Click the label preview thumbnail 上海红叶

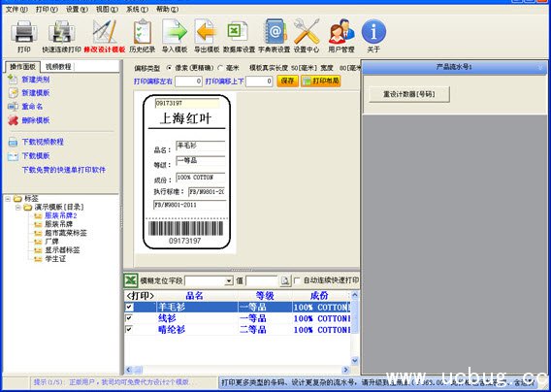[186, 173]
